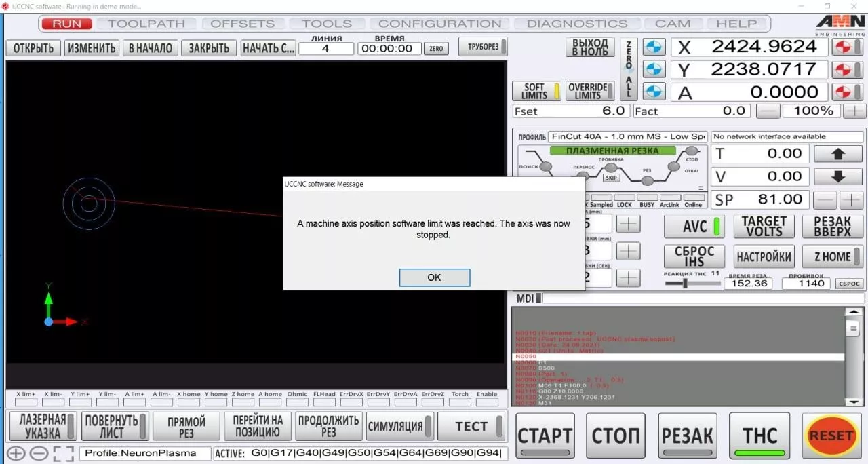The image size is (868, 464).
Task: Zero the X axis with blue target icon
Action: 653,47
